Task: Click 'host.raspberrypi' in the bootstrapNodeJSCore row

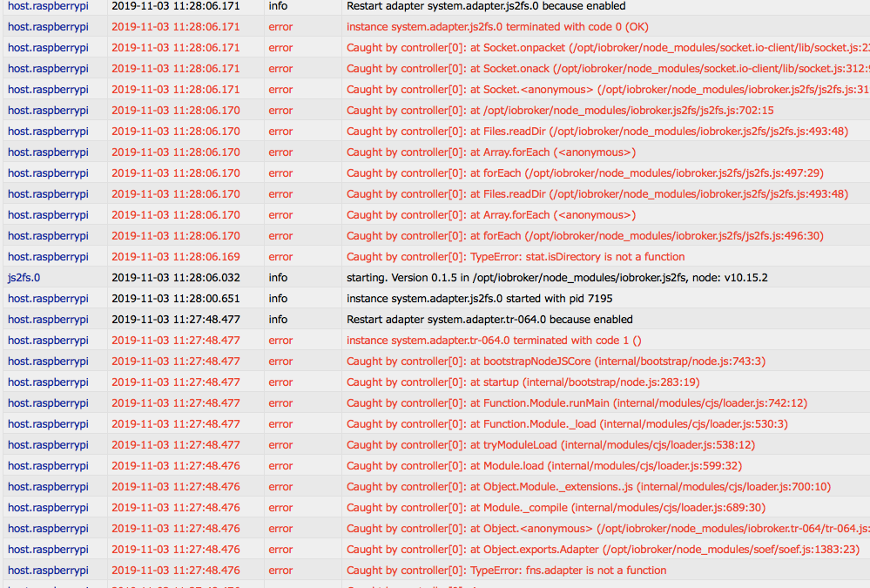Action: tap(48, 362)
